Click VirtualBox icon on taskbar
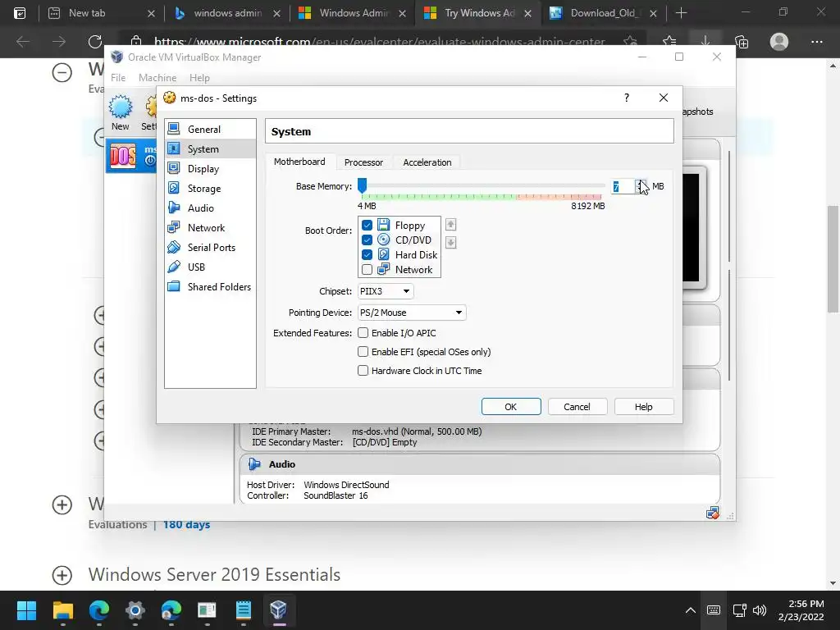840x630 pixels. click(x=279, y=610)
